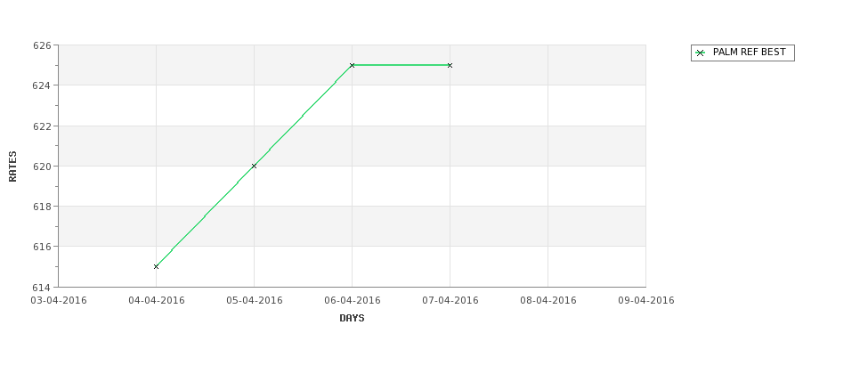Click the data point marker at 07-04-2016
This screenshot has height=382, width=868.
pos(450,65)
